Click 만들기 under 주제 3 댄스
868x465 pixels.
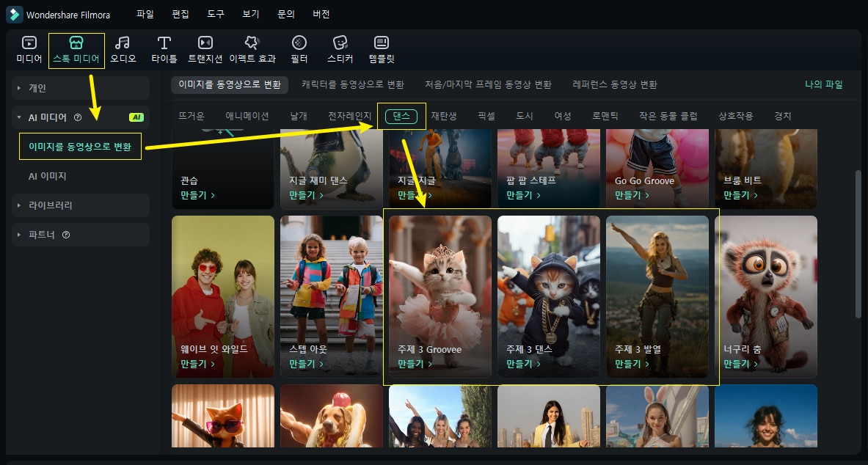tap(523, 365)
